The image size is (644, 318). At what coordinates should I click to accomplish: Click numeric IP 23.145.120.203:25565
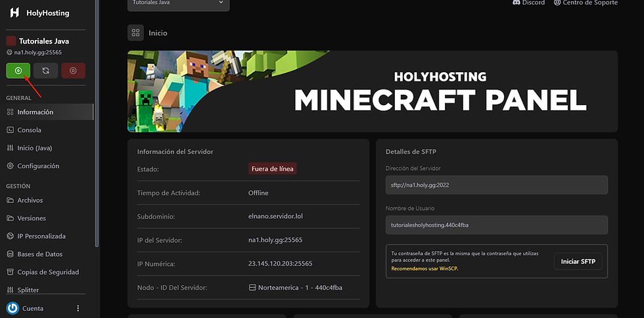point(280,263)
